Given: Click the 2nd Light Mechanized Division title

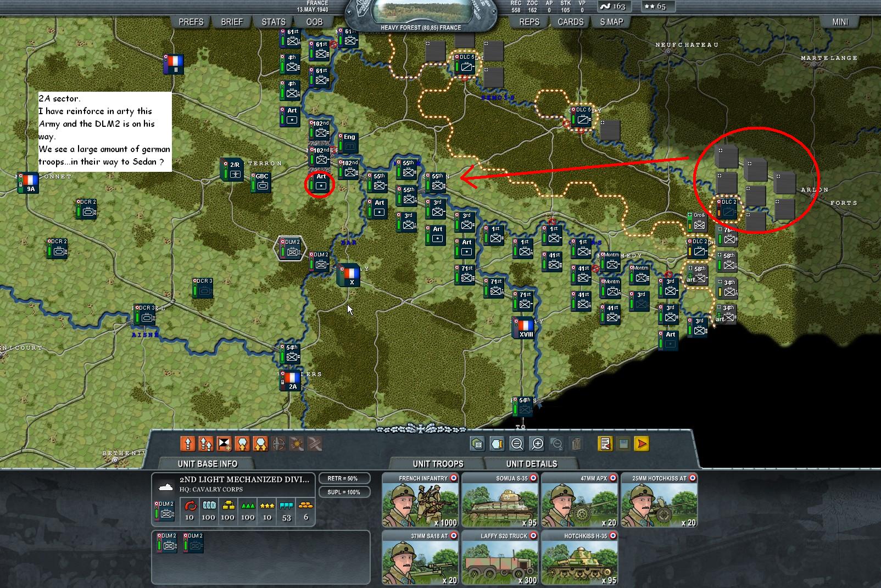Looking at the screenshot, I should pyautogui.click(x=244, y=479).
